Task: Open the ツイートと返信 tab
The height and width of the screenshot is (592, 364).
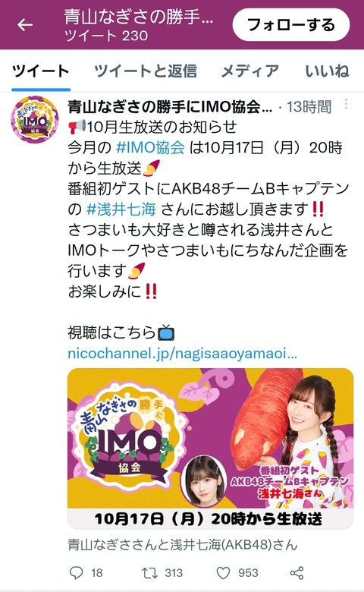Action: pyautogui.click(x=146, y=71)
